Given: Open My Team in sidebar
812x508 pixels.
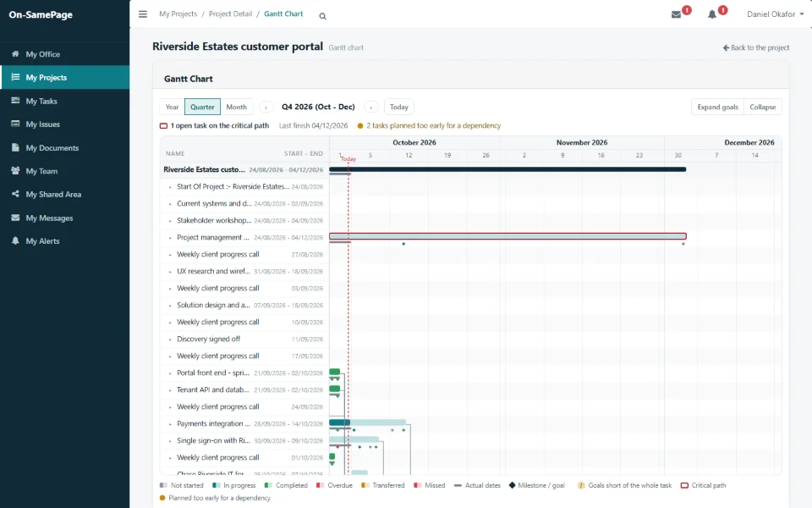Looking at the screenshot, I should [x=65, y=171].
